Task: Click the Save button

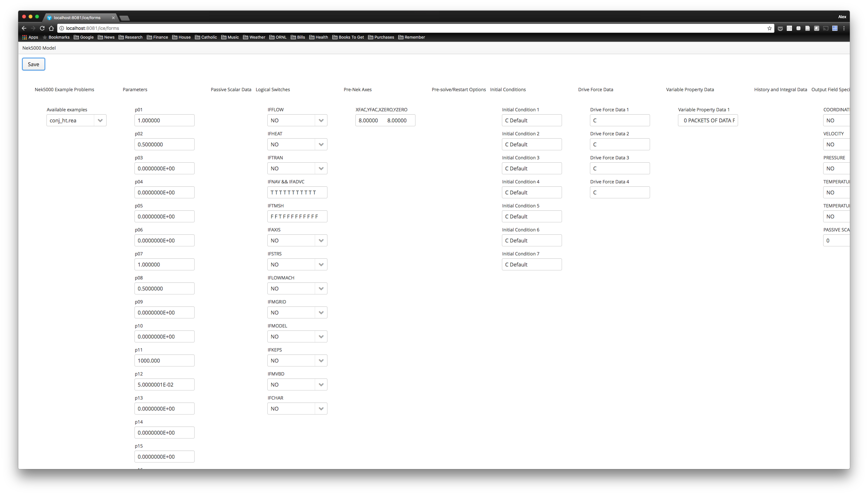Action: (x=33, y=64)
